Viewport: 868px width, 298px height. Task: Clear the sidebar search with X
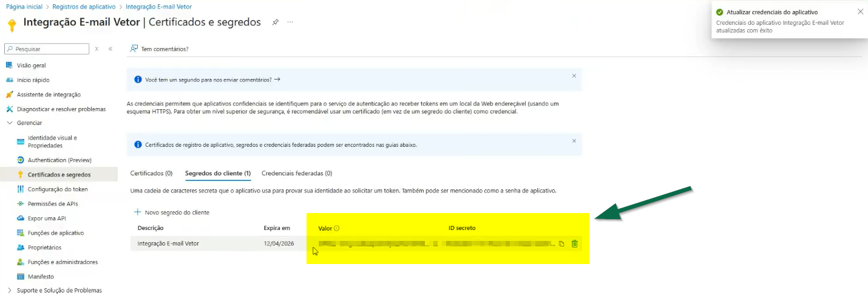97,49
